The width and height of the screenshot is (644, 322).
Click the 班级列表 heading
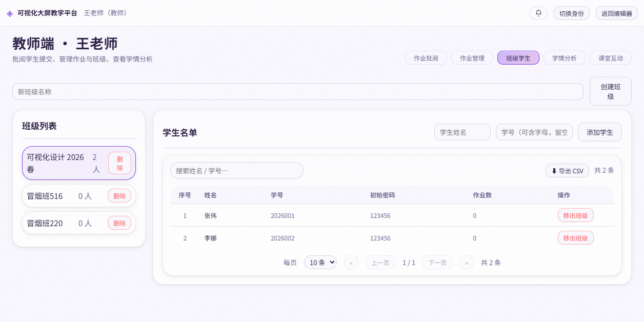point(39,126)
